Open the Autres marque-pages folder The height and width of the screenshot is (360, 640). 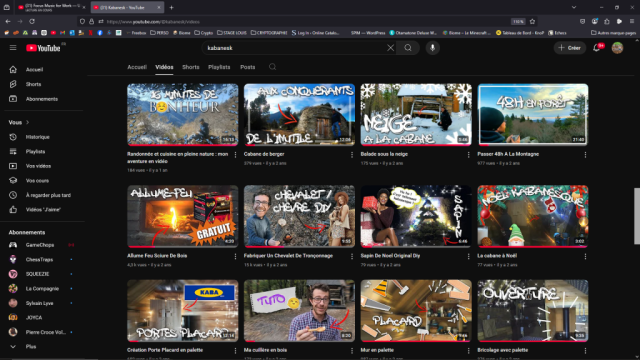613,33
